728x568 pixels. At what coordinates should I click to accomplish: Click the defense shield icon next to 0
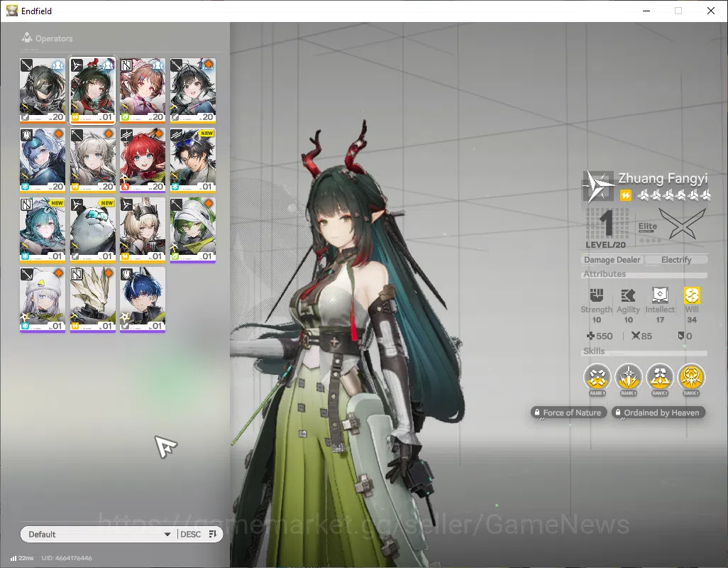(681, 336)
